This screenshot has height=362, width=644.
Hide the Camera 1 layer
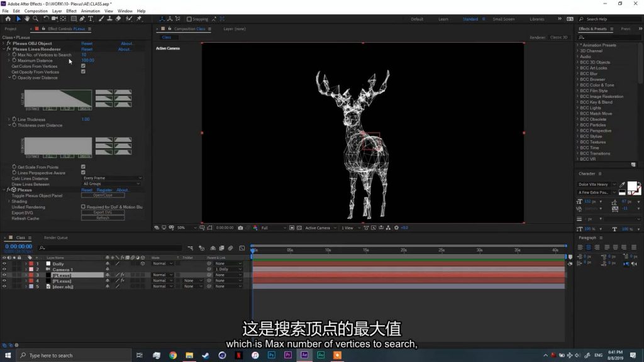4,270
